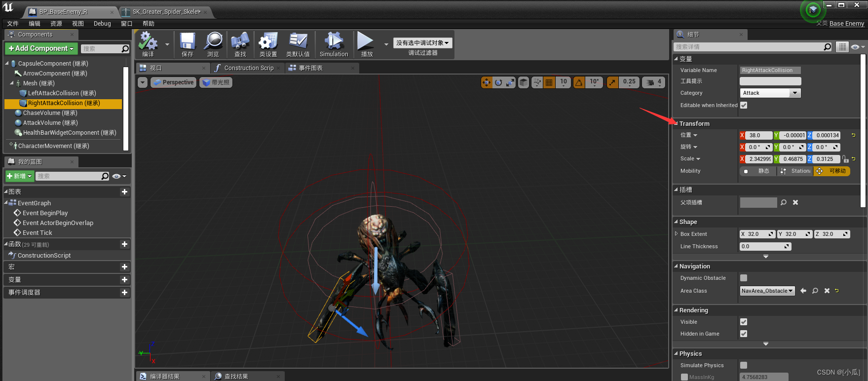Viewport: 868px width, 381px height.
Task: Open the lit mode (带光照) menu
Action: (x=216, y=82)
